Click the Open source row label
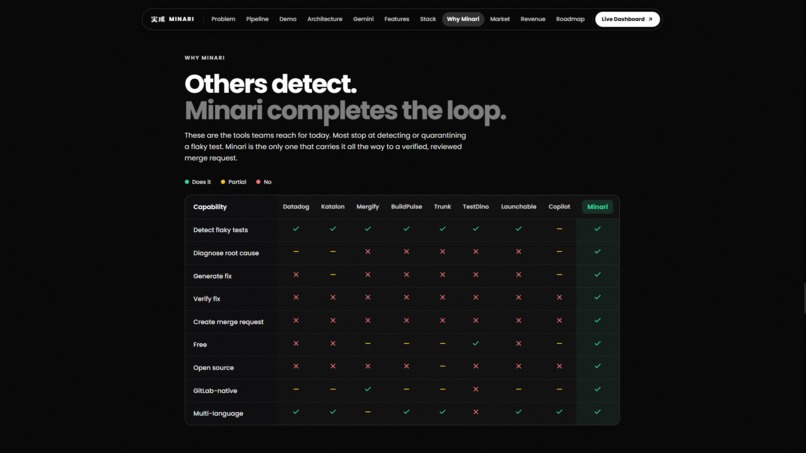The image size is (806, 453). coord(213,368)
